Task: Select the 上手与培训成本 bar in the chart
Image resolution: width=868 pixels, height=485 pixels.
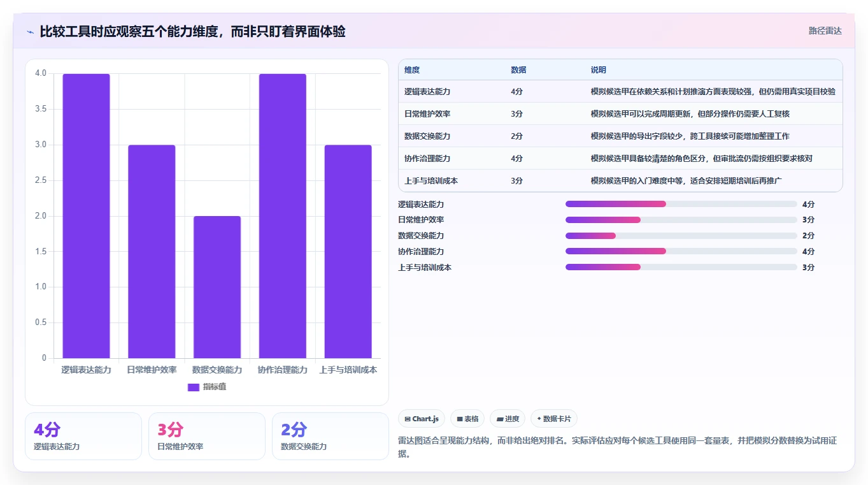Action: (348, 252)
